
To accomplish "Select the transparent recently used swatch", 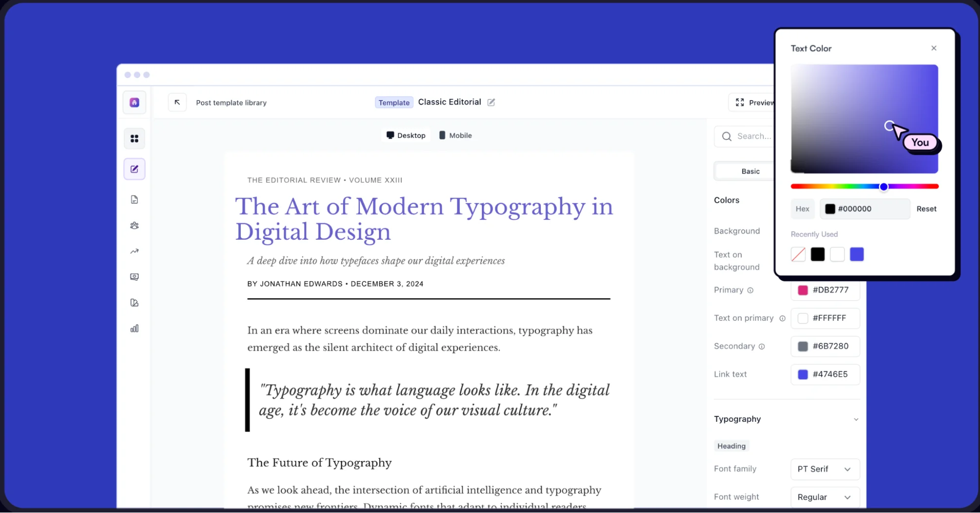I will pos(798,255).
